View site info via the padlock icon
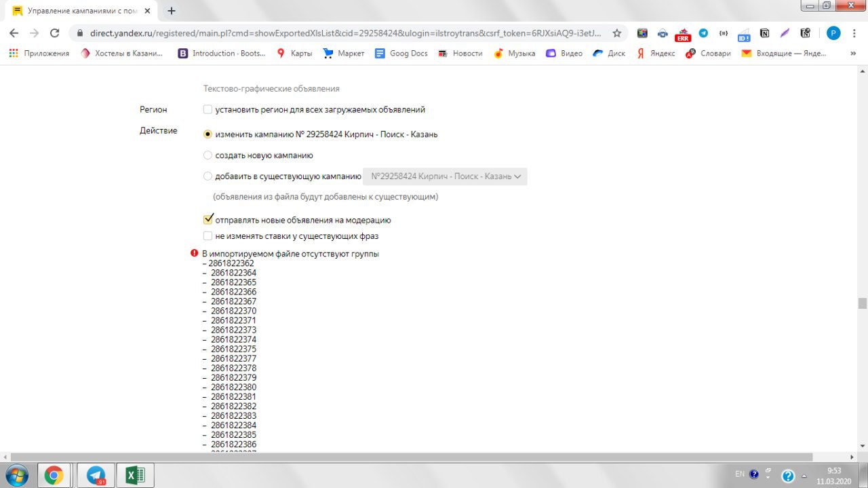Image resolution: width=868 pixels, height=488 pixels. [79, 33]
